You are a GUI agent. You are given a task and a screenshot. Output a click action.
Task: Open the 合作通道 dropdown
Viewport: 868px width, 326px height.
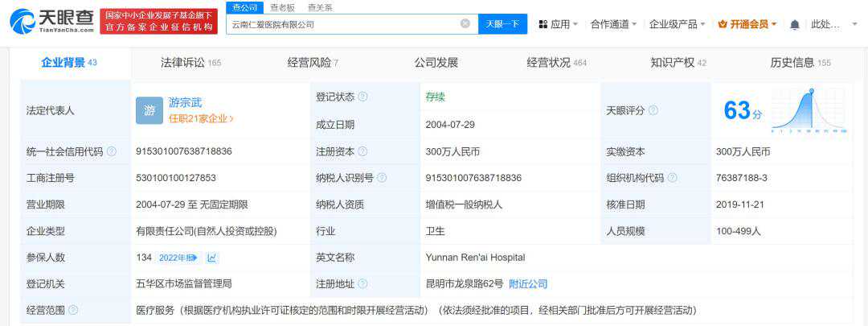click(x=613, y=24)
